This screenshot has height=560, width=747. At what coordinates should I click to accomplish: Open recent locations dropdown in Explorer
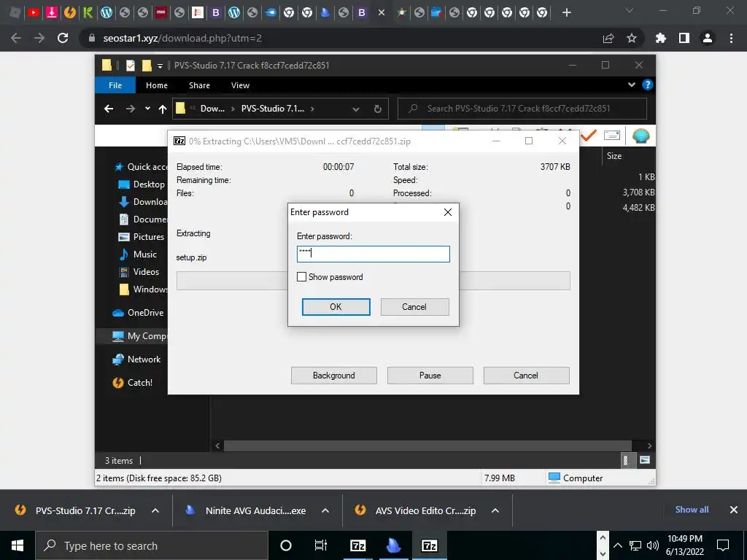[147, 109]
